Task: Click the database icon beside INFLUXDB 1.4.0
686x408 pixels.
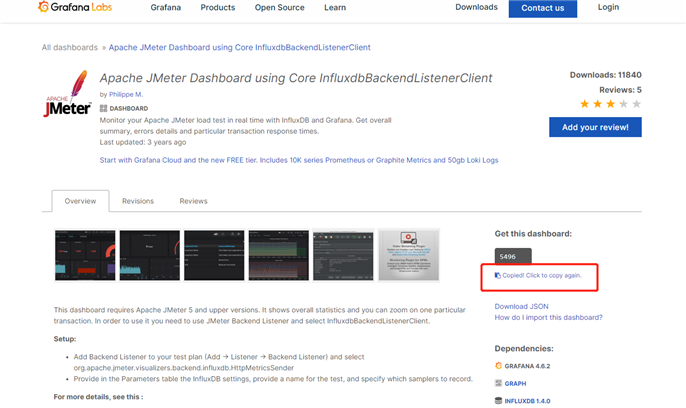Action: point(498,401)
